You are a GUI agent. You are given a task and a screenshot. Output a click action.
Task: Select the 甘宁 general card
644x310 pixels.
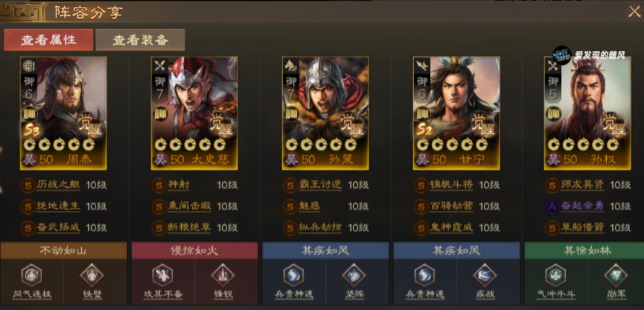[456, 113]
